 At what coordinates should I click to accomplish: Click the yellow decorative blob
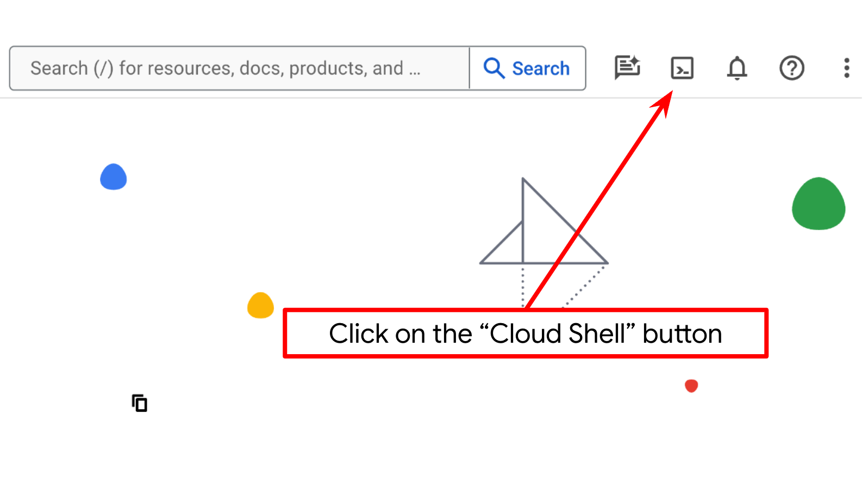260,305
